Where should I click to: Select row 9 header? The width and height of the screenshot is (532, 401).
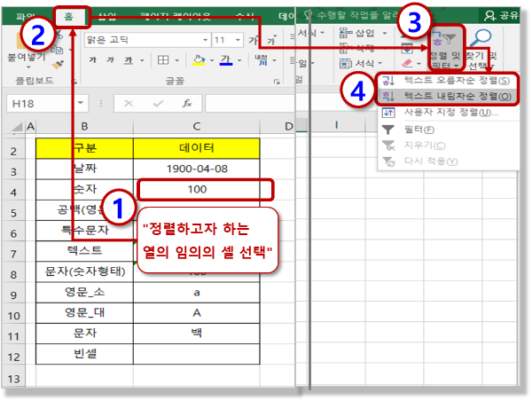click(13, 295)
